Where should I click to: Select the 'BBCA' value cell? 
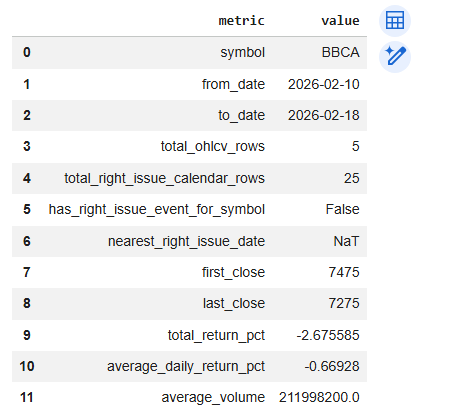tap(340, 52)
